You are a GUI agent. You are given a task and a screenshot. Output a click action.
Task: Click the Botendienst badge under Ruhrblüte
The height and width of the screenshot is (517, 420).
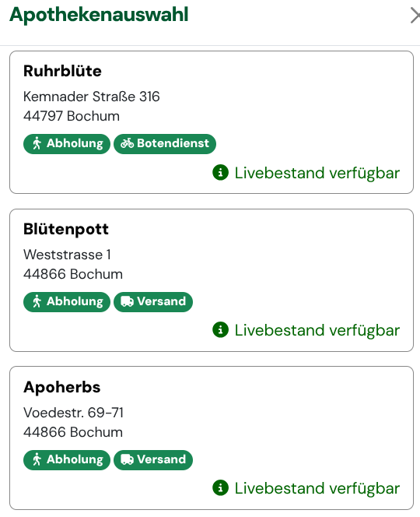[165, 144]
